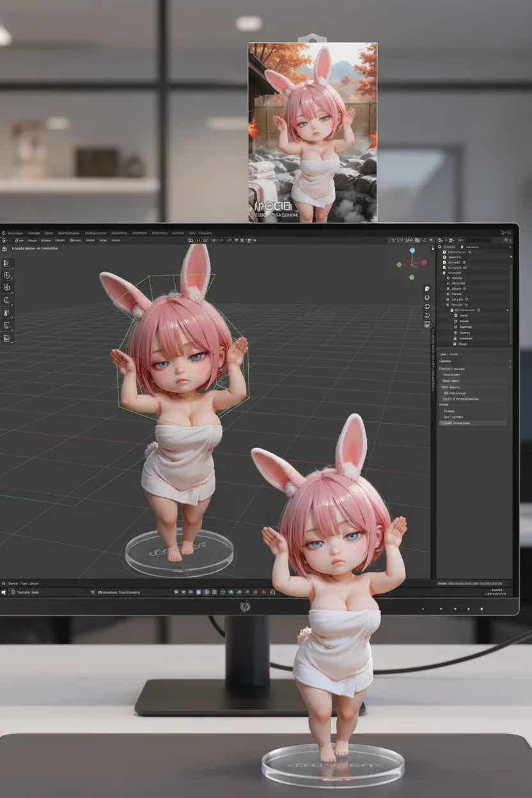Open the Windows Start menu on the taskbar
Viewport: 532px width, 798px height.
pos(3,593)
